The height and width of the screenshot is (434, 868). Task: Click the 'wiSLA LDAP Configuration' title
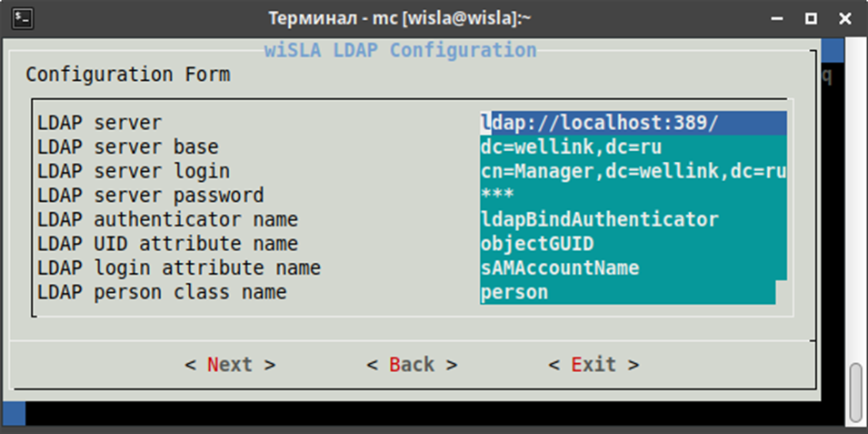point(400,50)
